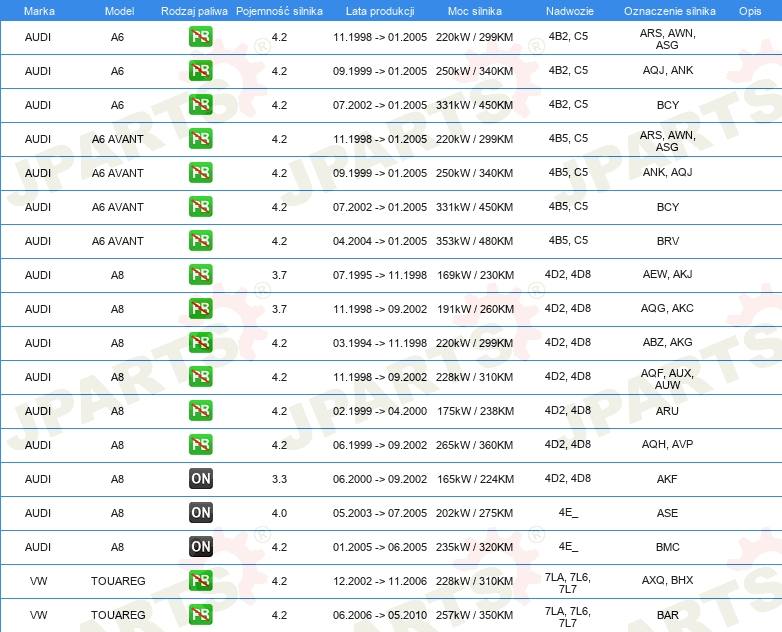
Task: Click '235kW / 320KM' power value
Action: (x=474, y=547)
